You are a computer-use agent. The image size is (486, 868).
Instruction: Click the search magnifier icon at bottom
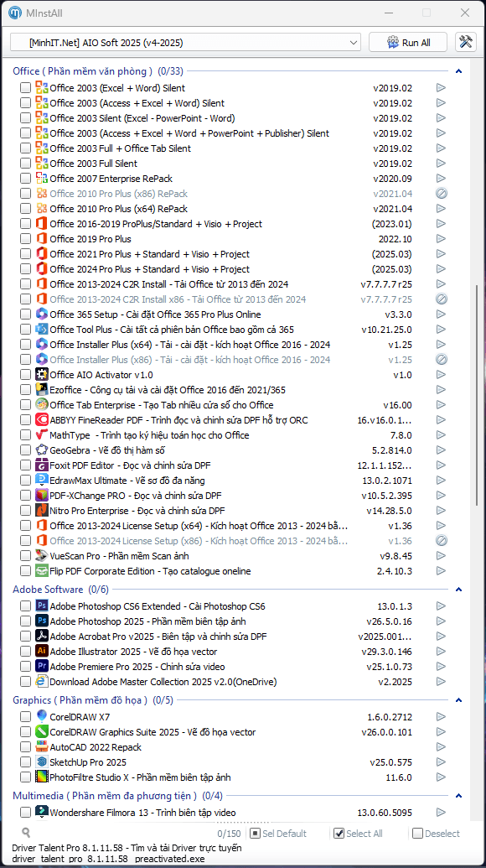point(26,833)
